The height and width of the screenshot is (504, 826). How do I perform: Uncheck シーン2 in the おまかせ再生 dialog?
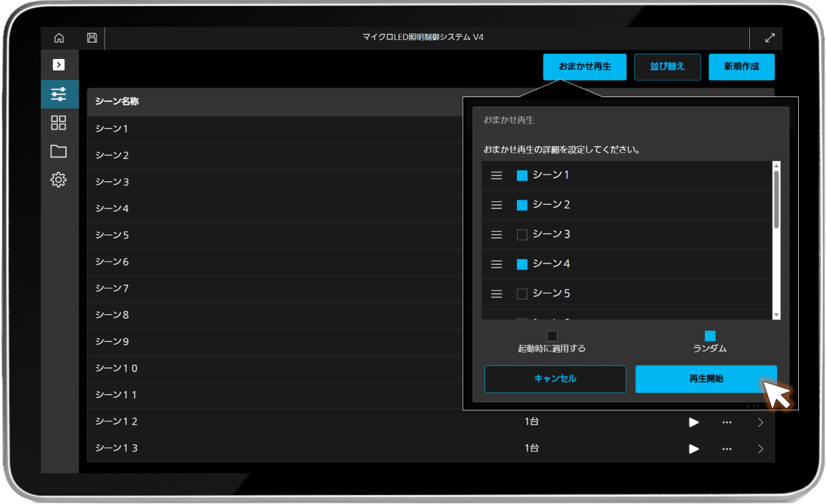click(522, 205)
